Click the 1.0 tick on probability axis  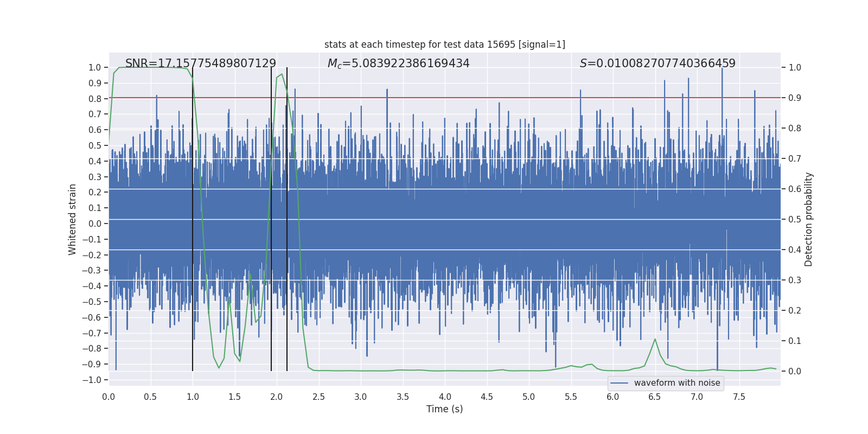pyautogui.click(x=795, y=68)
